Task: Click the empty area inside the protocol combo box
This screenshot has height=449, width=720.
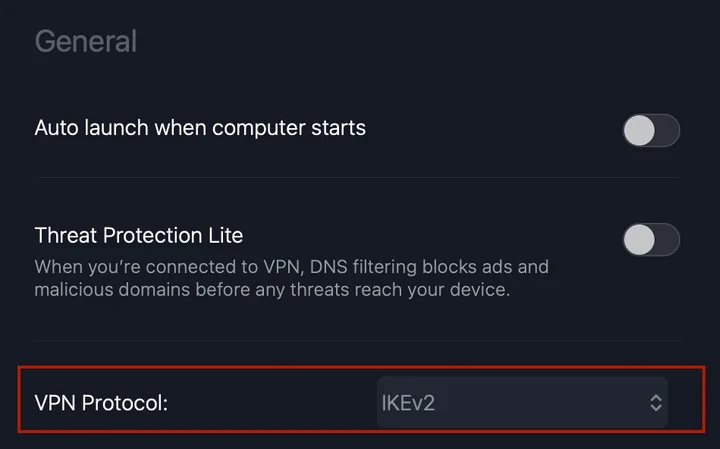Action: coord(540,403)
